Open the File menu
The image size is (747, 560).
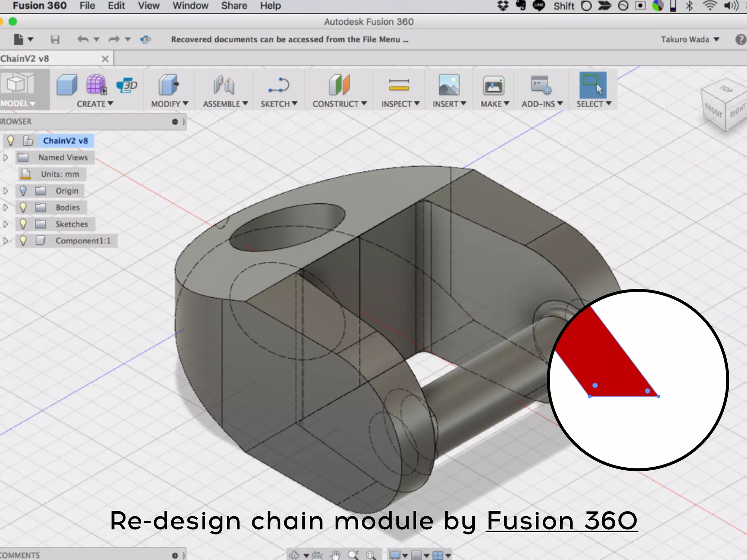pyautogui.click(x=87, y=6)
